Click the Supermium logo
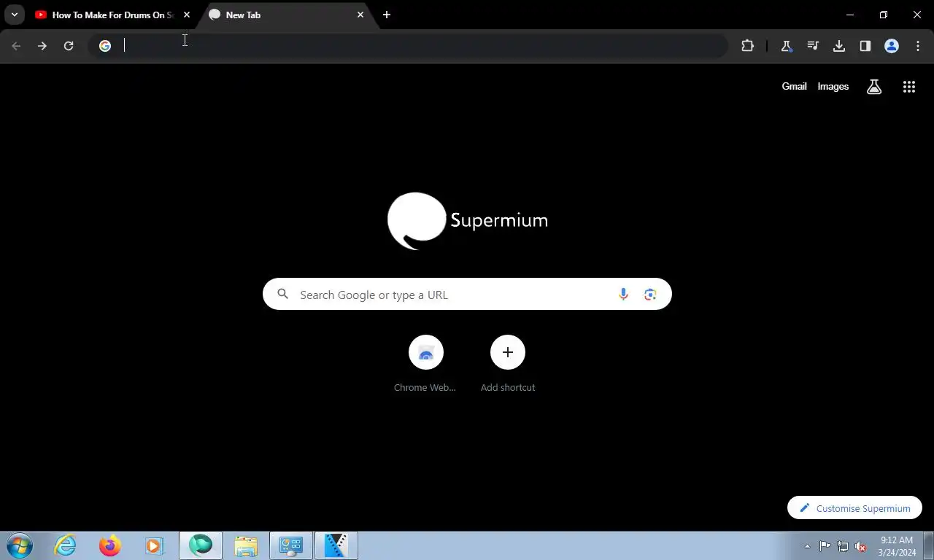 pos(467,221)
